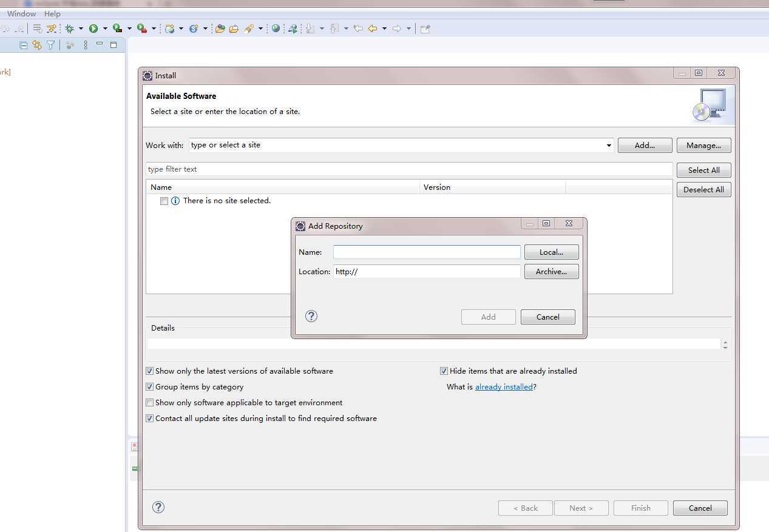
Task: Click the Version column header
Action: coord(492,187)
